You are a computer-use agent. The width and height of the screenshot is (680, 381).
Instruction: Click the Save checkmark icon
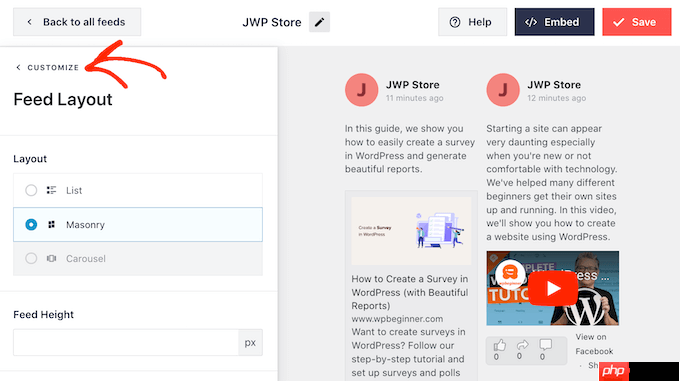pyautogui.click(x=618, y=22)
